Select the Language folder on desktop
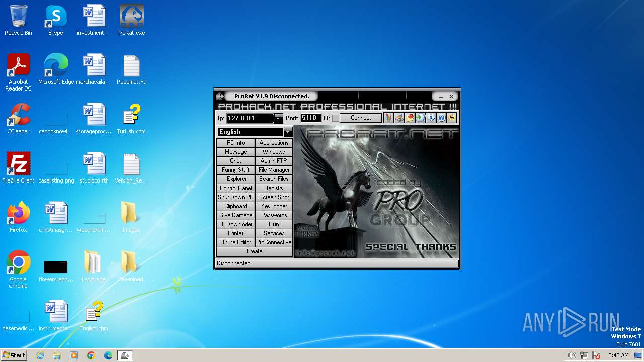The image size is (644, 362). [94, 266]
